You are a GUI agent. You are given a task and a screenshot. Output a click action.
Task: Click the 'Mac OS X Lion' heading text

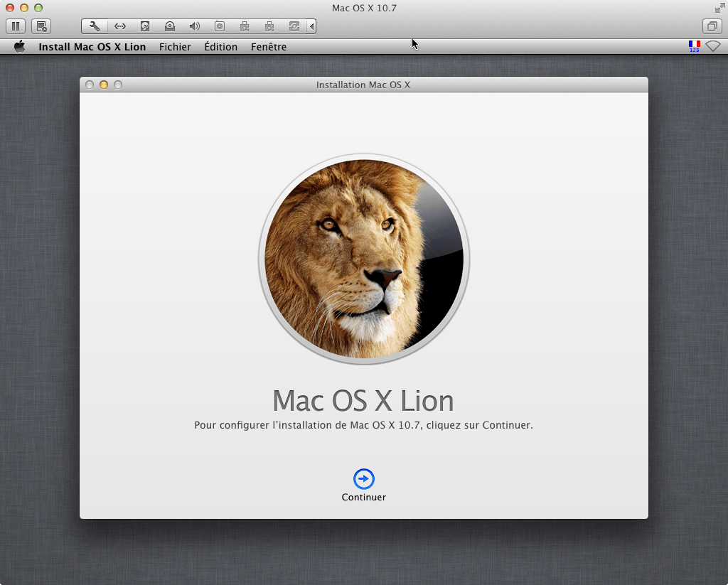click(x=363, y=401)
